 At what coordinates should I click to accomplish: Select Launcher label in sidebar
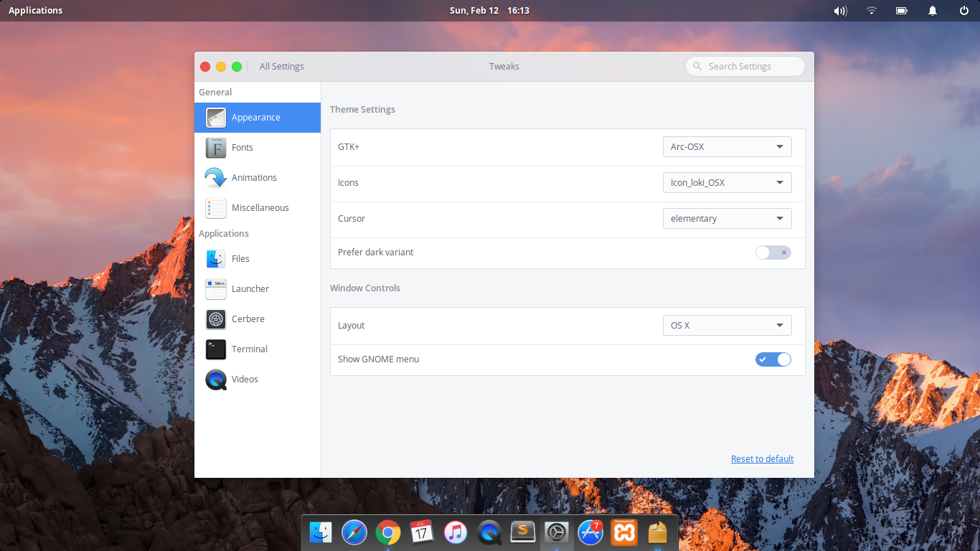click(250, 289)
